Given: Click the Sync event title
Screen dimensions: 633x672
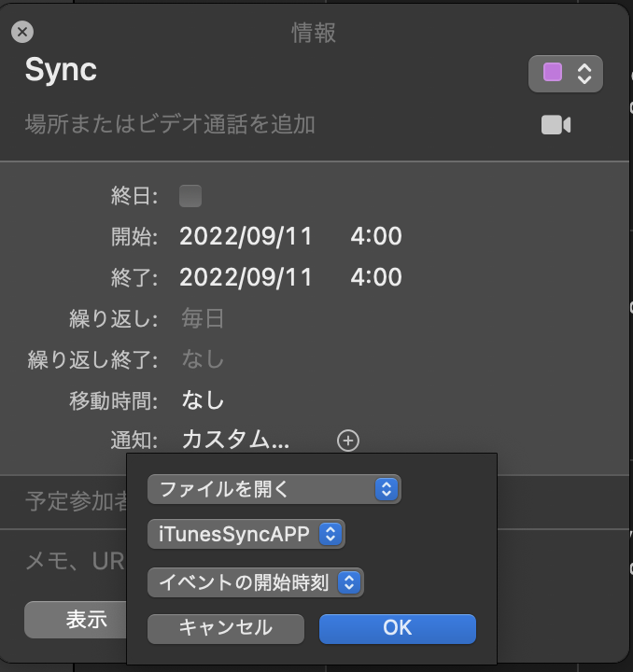Looking at the screenshot, I should pos(61,71).
